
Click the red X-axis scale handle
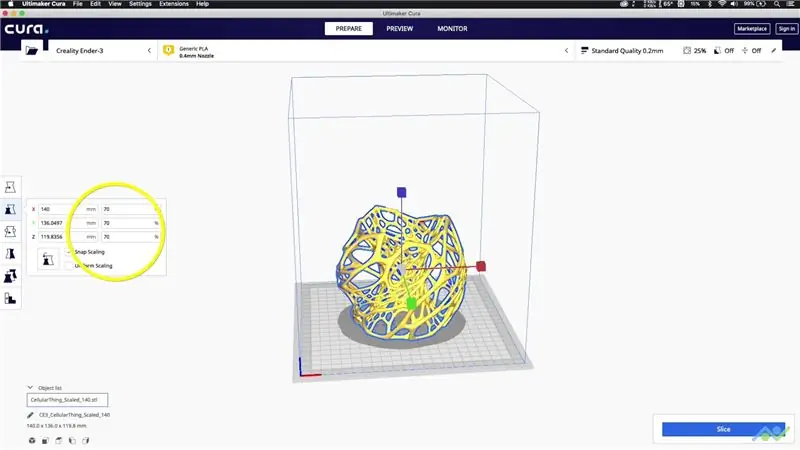click(x=481, y=266)
